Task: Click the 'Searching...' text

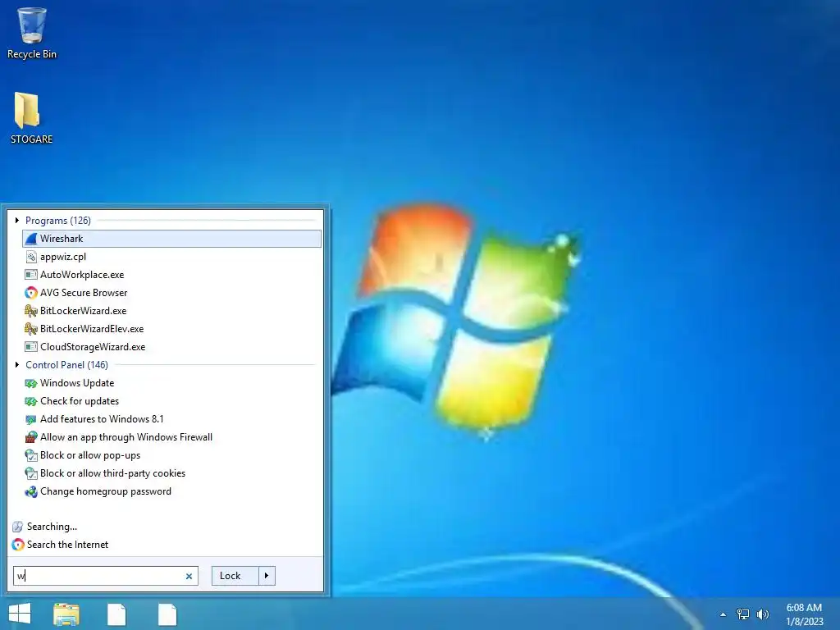Action: (52, 527)
